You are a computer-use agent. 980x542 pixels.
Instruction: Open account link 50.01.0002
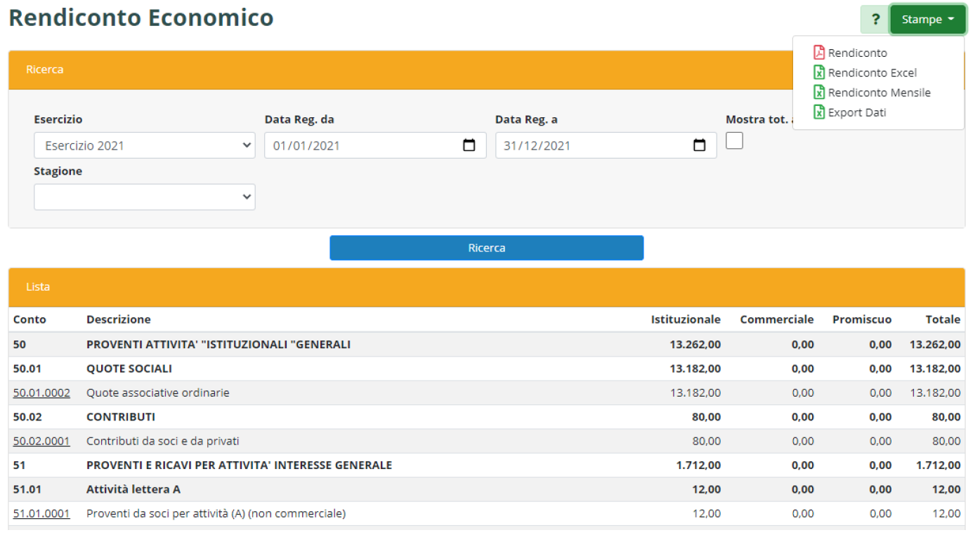click(x=41, y=393)
